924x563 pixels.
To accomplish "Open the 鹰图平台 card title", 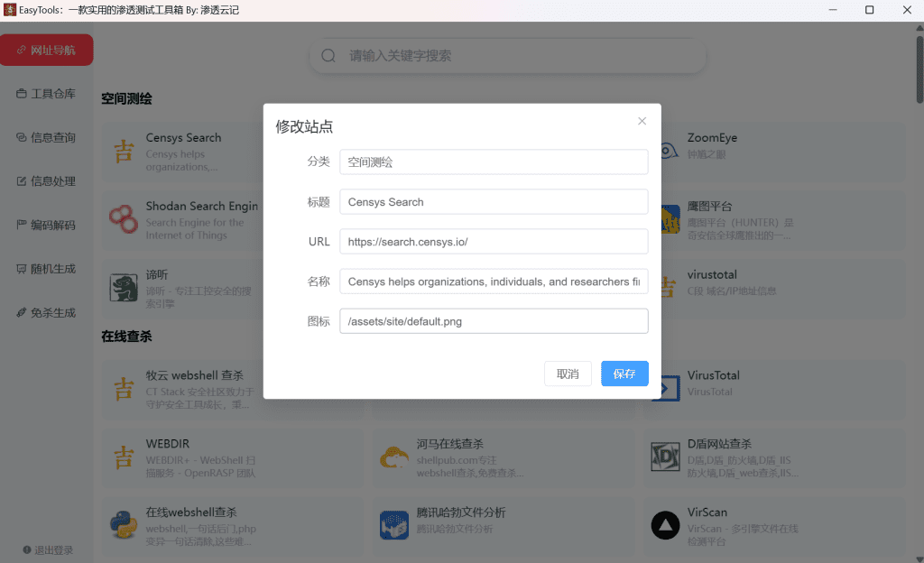I will [x=709, y=206].
